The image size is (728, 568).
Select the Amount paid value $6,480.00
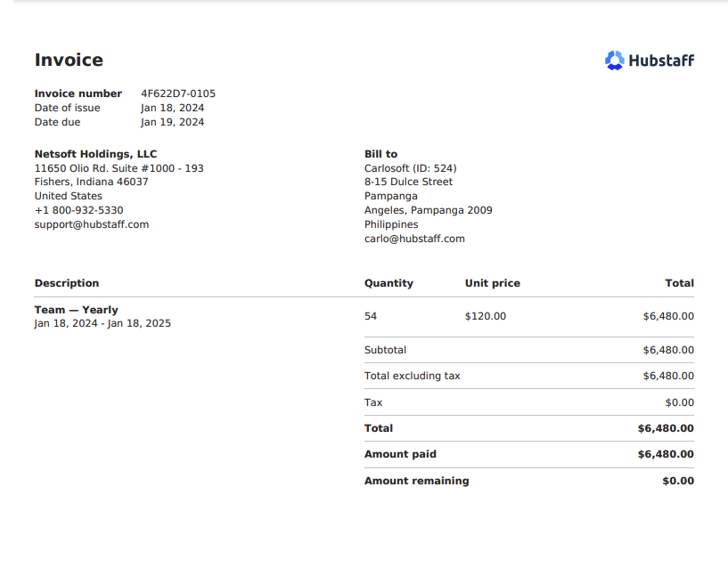(666, 454)
